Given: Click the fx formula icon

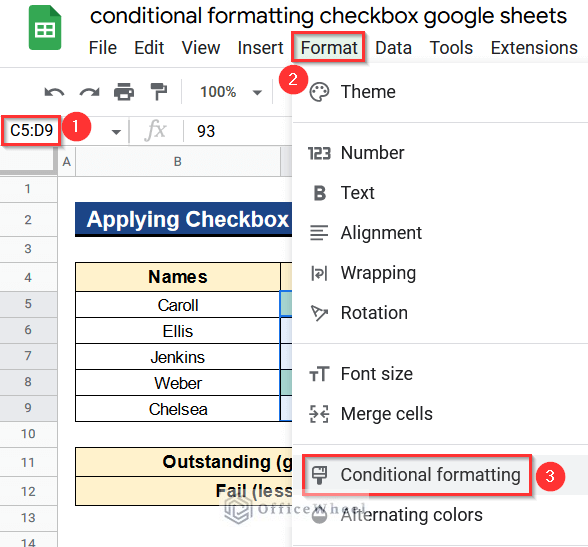Looking at the screenshot, I should [x=155, y=130].
